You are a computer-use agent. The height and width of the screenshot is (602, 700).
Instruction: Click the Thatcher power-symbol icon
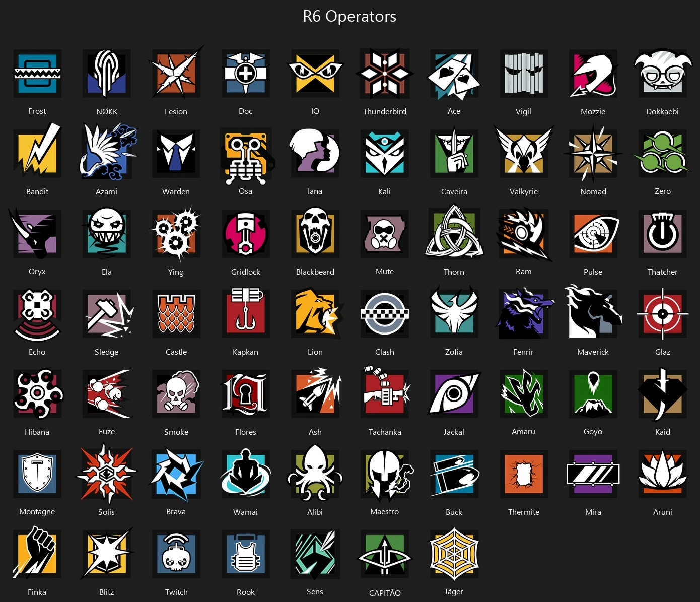[663, 234]
